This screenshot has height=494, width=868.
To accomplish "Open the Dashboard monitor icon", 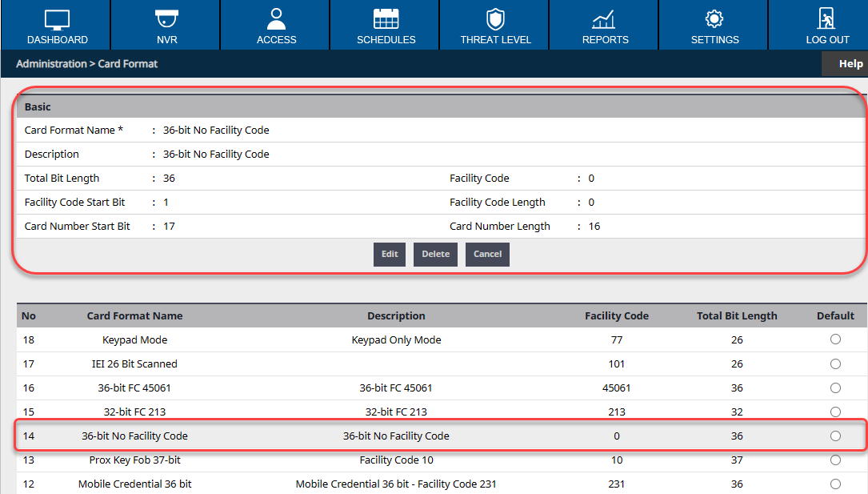I will [57, 19].
